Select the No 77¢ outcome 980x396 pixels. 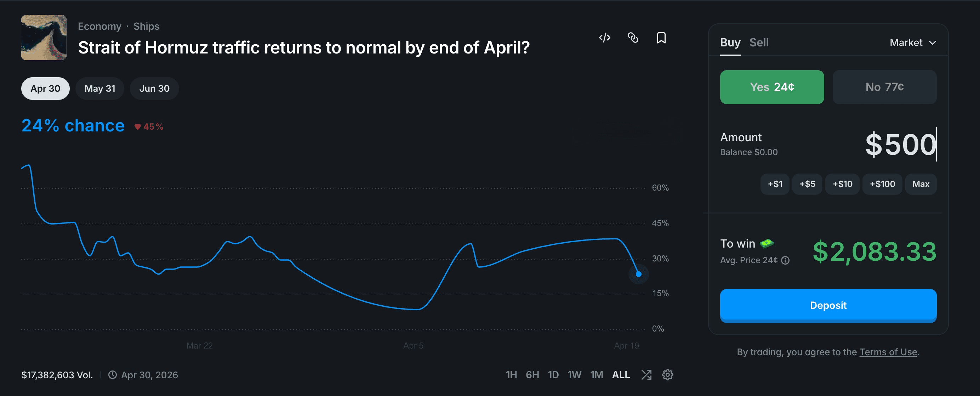pyautogui.click(x=884, y=87)
